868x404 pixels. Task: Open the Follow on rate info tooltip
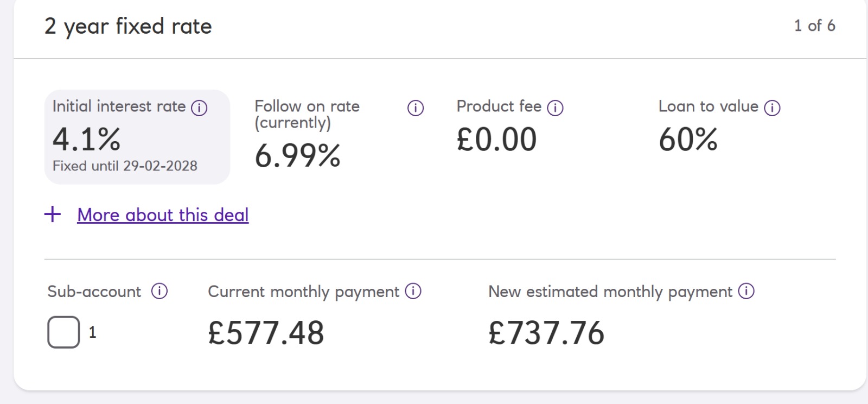416,108
